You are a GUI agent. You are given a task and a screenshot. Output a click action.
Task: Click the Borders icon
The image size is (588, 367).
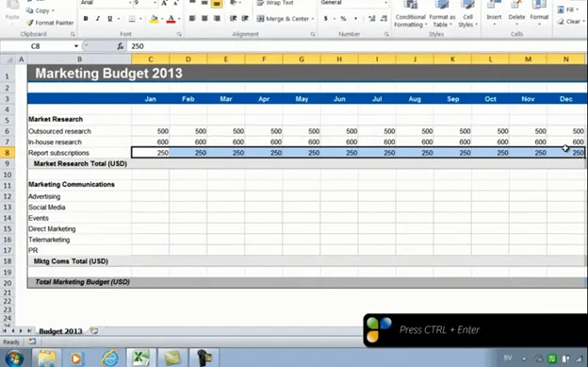coord(132,19)
